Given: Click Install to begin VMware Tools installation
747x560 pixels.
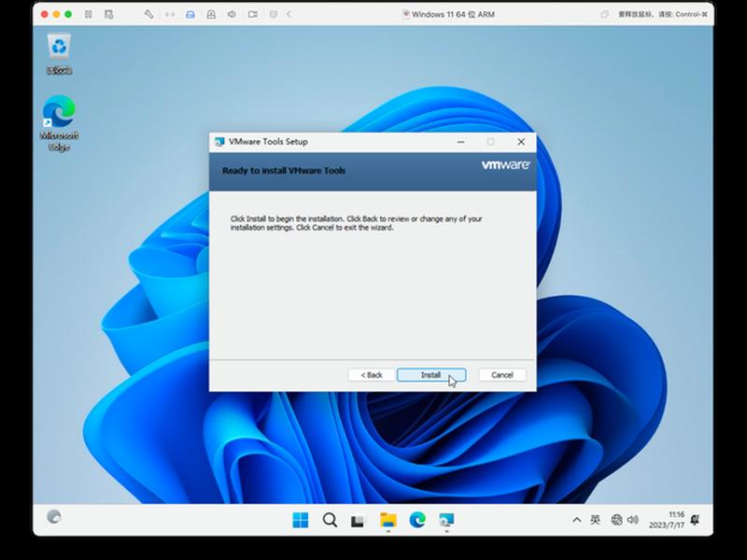Looking at the screenshot, I should [x=431, y=375].
